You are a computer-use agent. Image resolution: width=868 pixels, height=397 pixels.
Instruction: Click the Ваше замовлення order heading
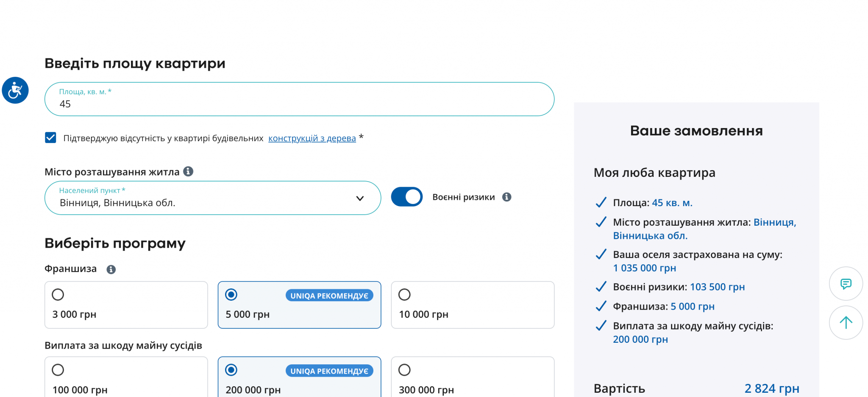[x=696, y=131]
